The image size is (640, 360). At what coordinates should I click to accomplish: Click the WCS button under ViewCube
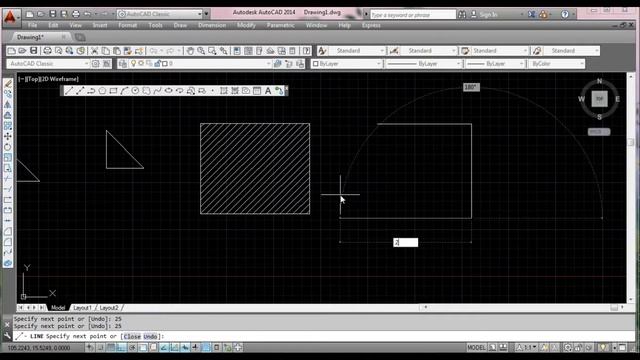[x=599, y=132]
